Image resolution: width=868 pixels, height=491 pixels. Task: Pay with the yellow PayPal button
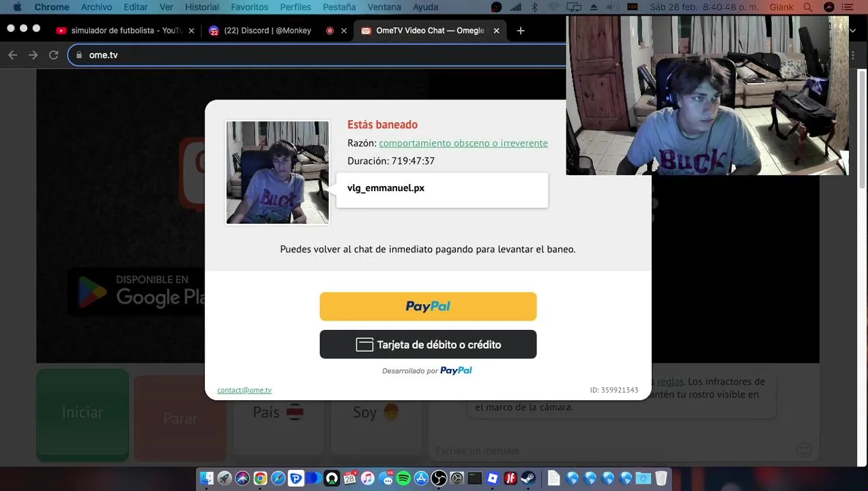(x=428, y=306)
